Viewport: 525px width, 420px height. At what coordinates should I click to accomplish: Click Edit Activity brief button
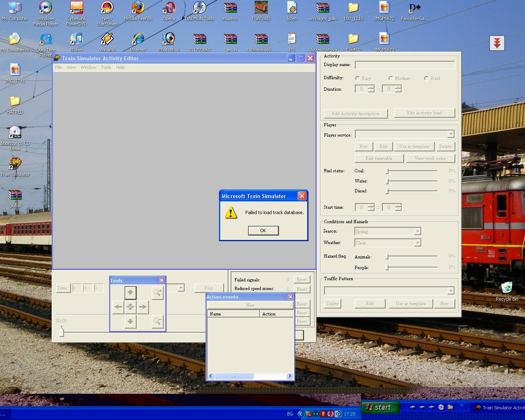425,113
